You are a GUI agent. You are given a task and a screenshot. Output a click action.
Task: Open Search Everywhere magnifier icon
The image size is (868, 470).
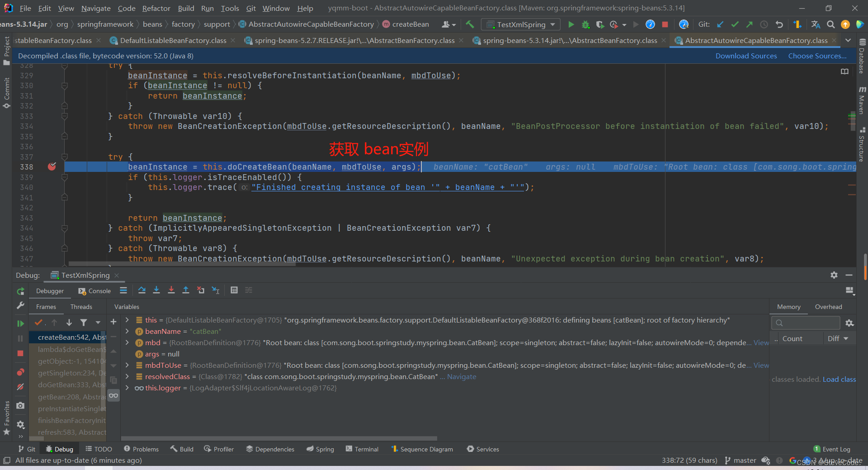[830, 24]
